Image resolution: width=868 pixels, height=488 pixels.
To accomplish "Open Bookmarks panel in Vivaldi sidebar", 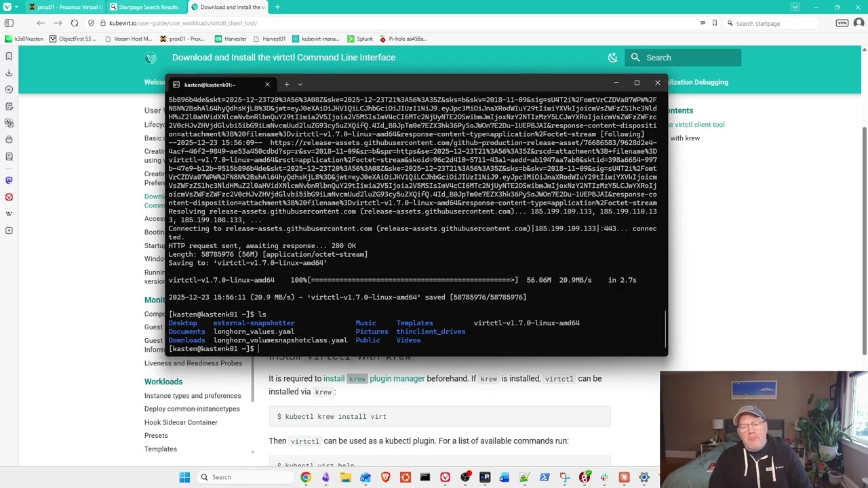I will coord(9,56).
